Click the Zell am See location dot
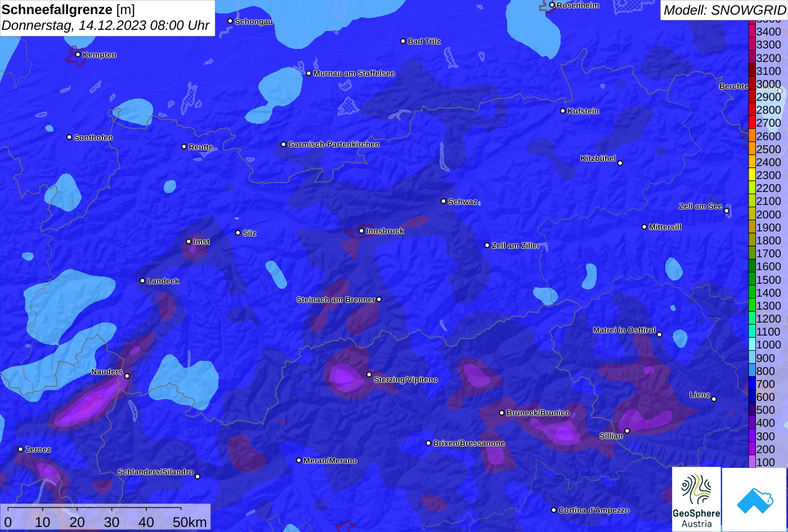Viewport: 788px width, 532px height. (x=727, y=211)
